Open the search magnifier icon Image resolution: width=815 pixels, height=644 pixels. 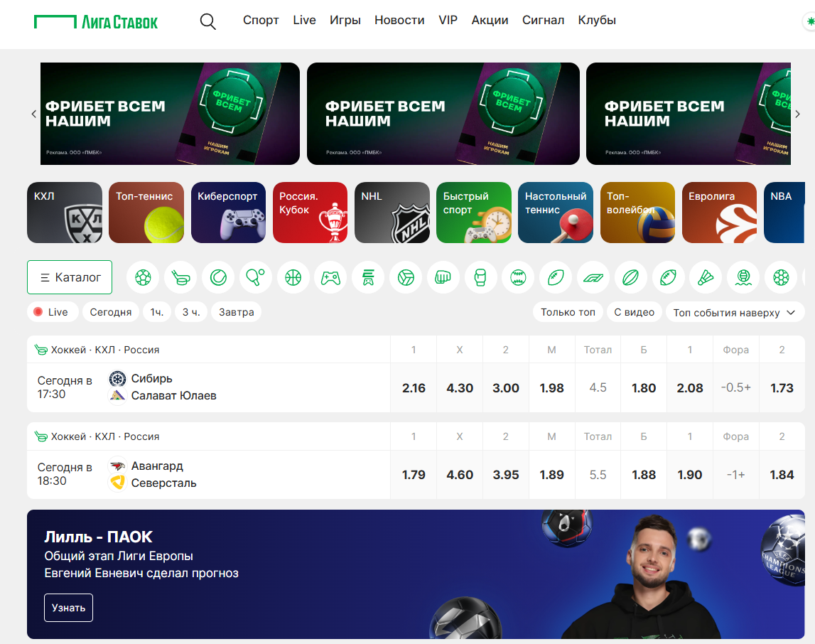tap(208, 21)
